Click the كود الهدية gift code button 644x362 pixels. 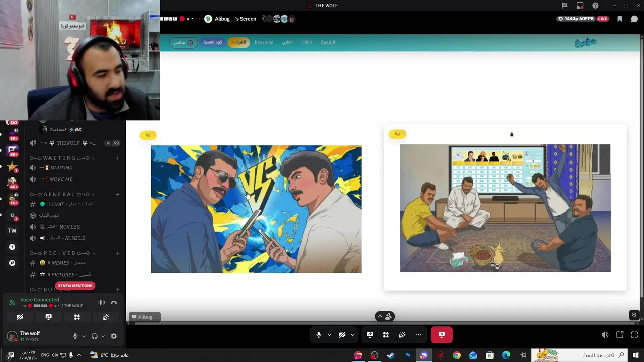click(212, 42)
